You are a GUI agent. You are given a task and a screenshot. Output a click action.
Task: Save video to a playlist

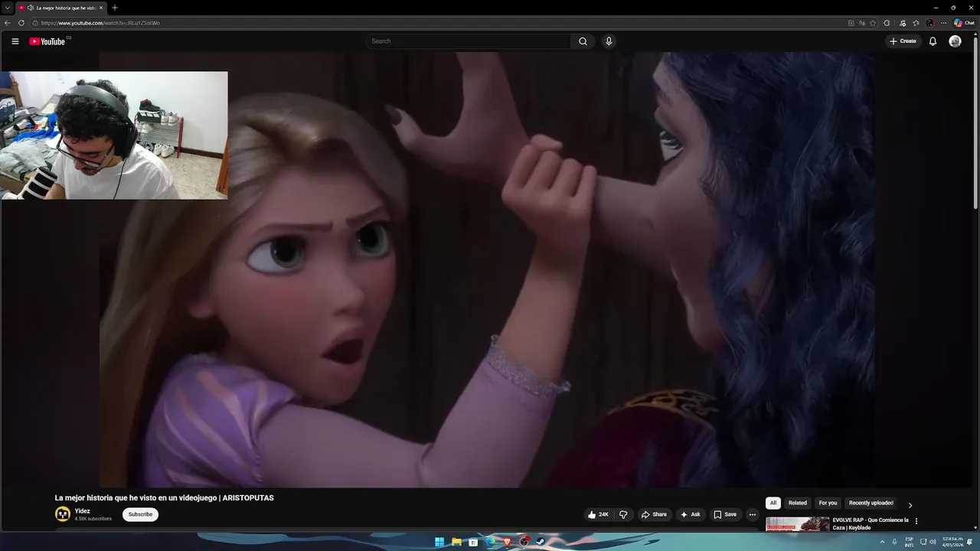point(724,514)
